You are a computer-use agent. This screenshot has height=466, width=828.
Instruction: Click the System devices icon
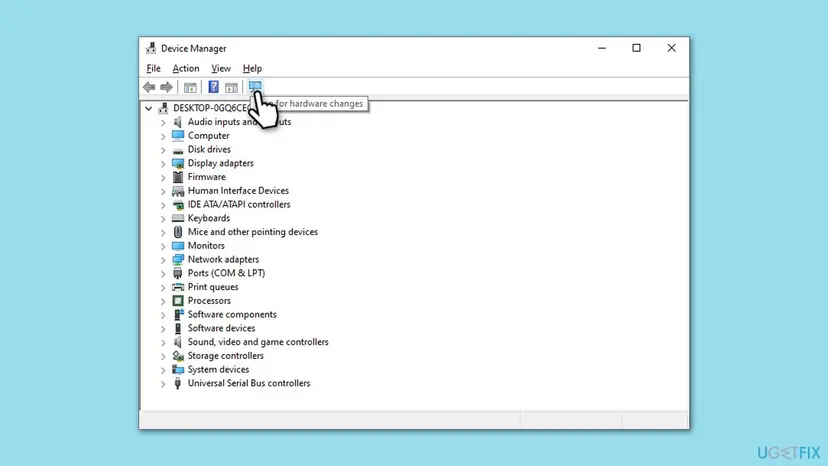[178, 369]
